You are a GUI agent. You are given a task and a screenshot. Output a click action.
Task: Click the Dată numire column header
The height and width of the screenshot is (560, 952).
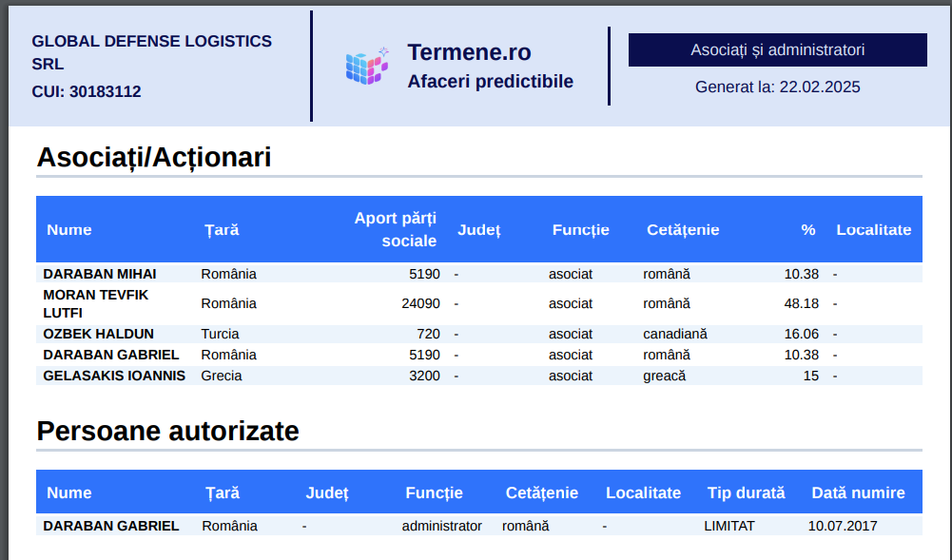[x=858, y=492]
